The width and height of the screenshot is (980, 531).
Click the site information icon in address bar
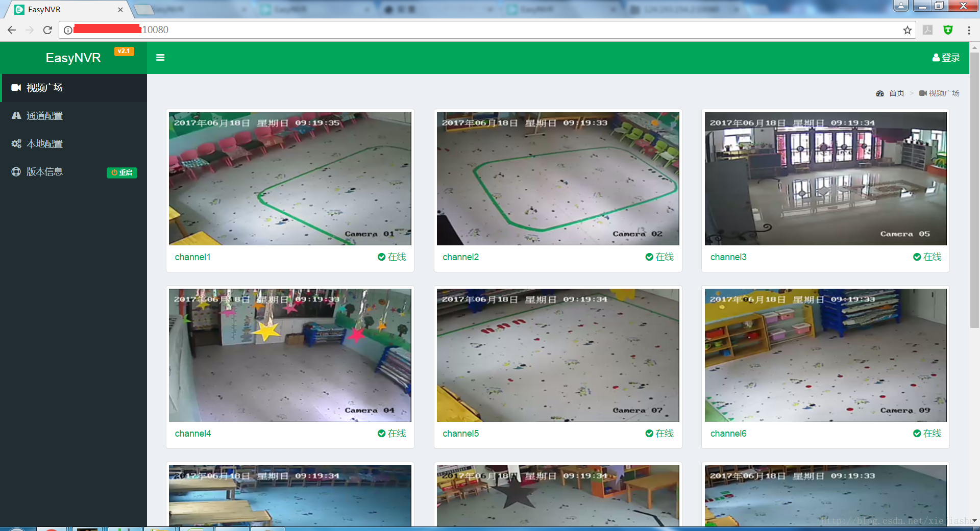pyautogui.click(x=68, y=30)
